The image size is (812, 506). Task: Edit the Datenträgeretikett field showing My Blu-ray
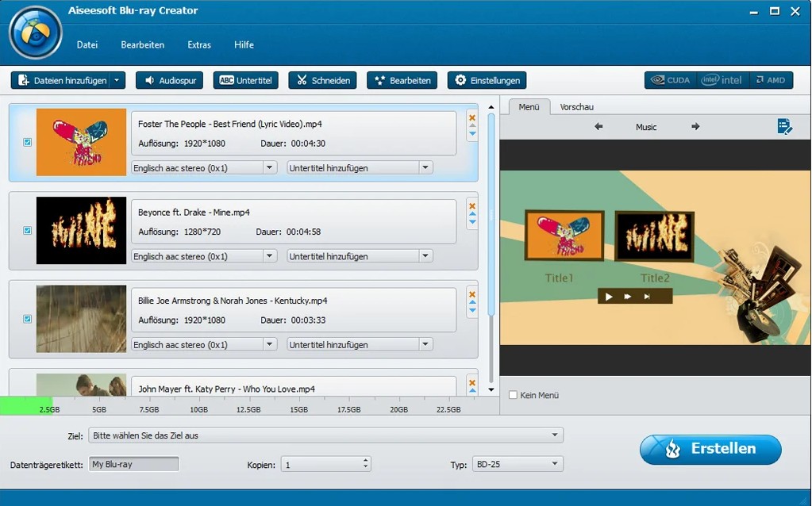coord(133,463)
